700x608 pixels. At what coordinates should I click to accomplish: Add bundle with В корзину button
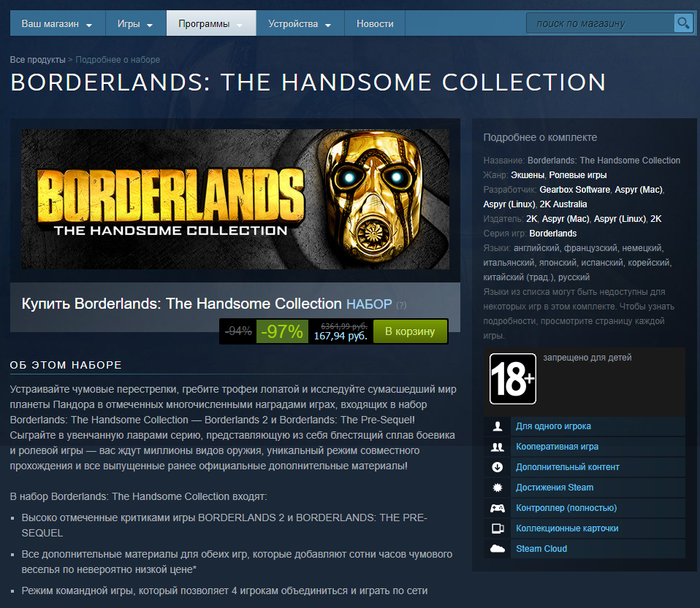(x=410, y=332)
